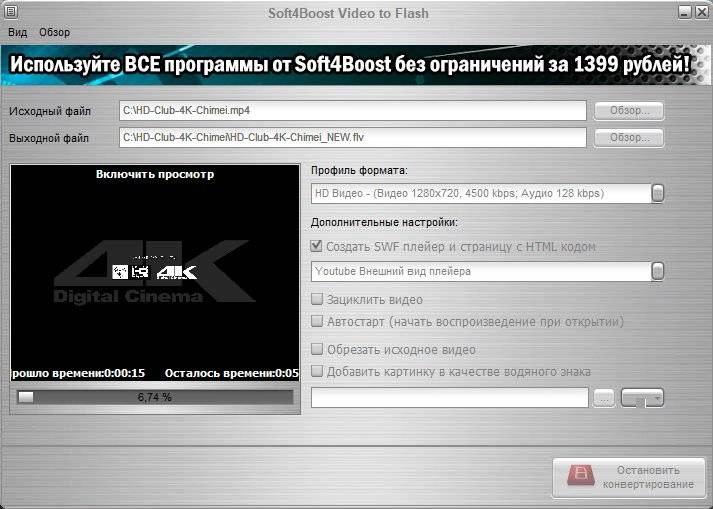713x509 pixels.
Task: Click the elapsed time 0:00:15 text
Action: click(125, 373)
